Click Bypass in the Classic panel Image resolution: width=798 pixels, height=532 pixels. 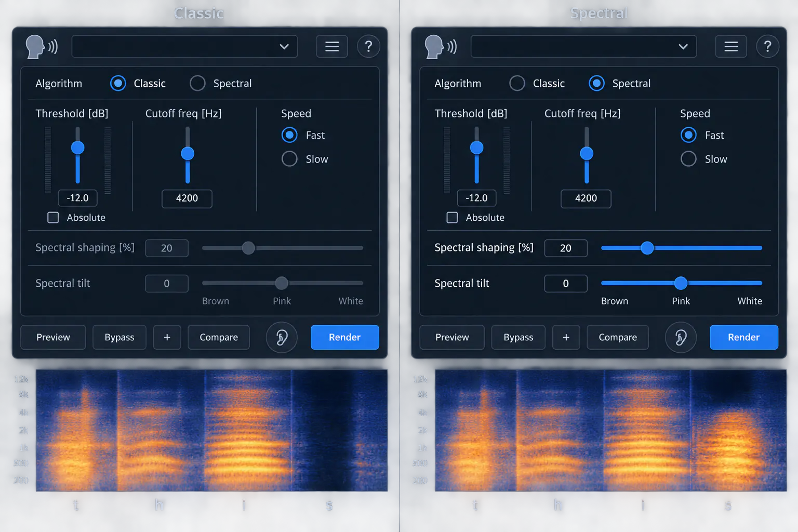point(119,338)
